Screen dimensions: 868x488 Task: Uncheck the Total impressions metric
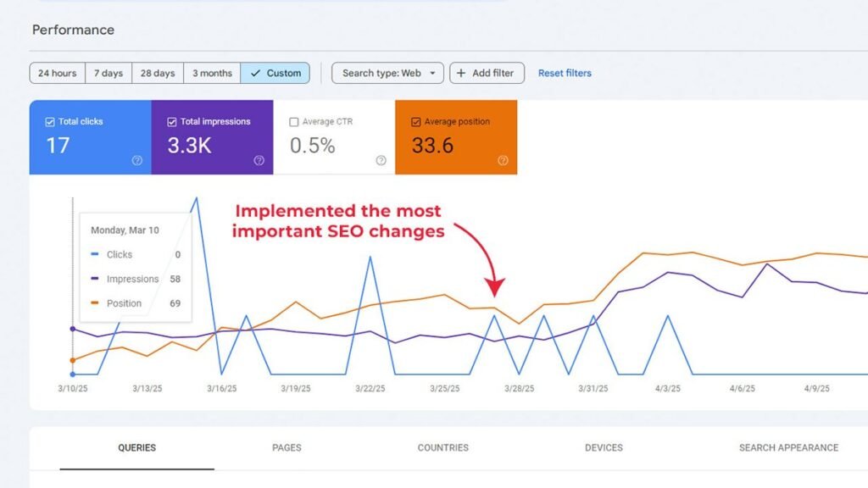(x=172, y=122)
